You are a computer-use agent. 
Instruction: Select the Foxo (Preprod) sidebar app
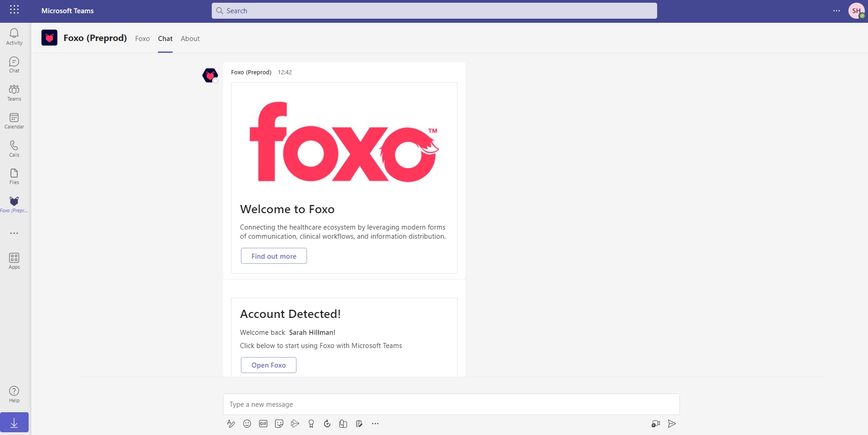[14, 205]
